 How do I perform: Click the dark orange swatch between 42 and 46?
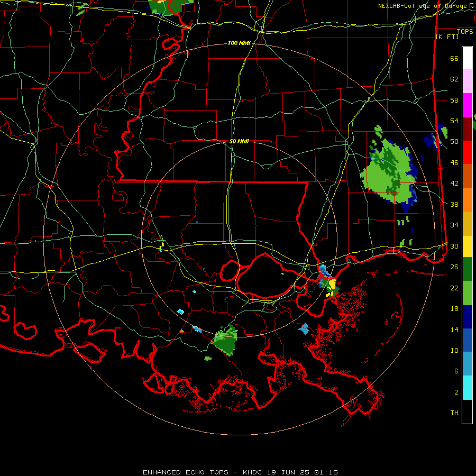click(x=467, y=176)
